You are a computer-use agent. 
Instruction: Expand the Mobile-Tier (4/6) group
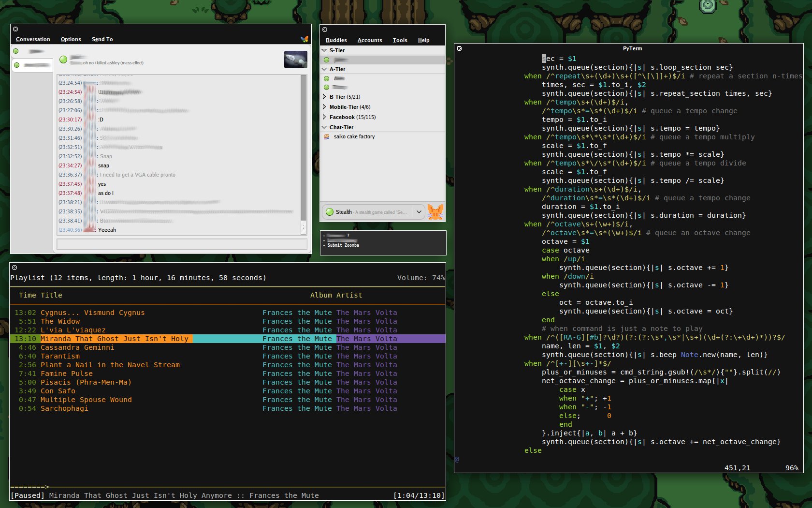(324, 107)
